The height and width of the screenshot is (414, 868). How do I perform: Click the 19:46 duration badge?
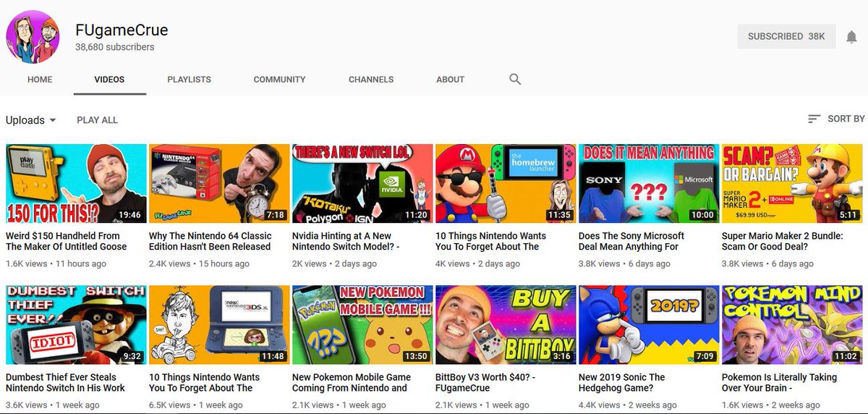point(129,215)
